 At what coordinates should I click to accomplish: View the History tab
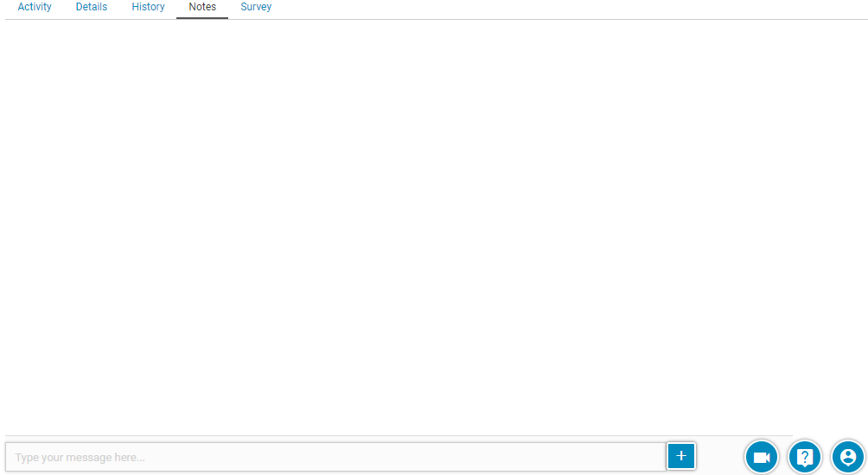coord(148,7)
